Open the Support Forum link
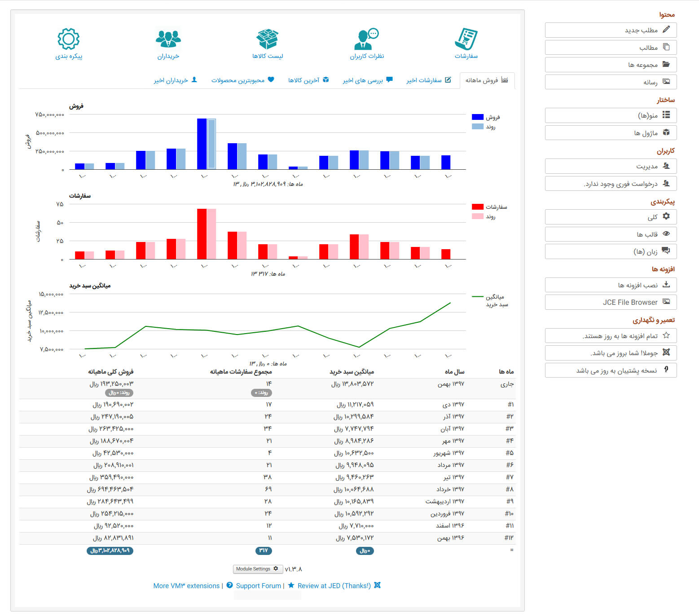 pyautogui.click(x=258, y=586)
